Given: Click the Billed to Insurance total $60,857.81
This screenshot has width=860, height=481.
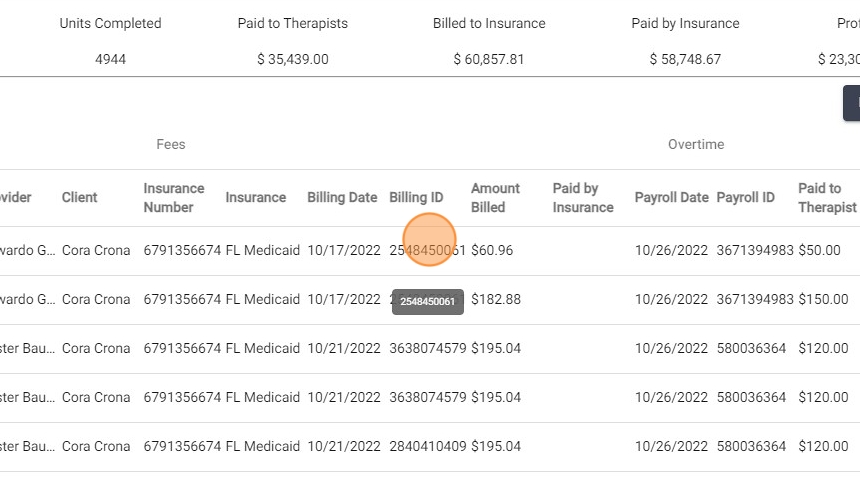Looking at the screenshot, I should coord(489,60).
